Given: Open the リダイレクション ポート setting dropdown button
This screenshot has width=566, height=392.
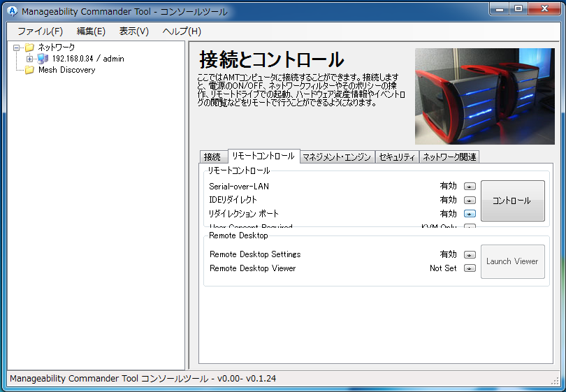Looking at the screenshot, I should 470,214.
